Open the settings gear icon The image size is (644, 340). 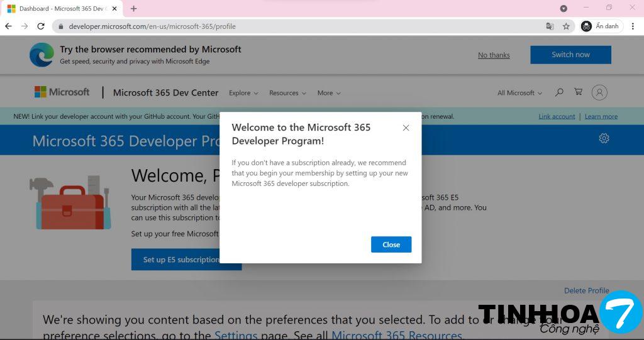(604, 138)
